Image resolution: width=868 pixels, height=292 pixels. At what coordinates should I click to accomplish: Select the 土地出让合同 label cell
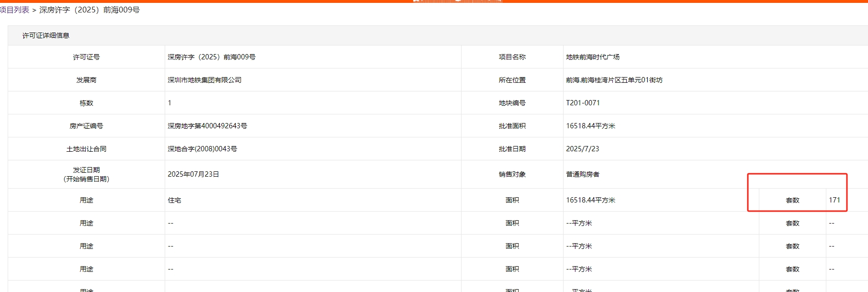click(86, 149)
